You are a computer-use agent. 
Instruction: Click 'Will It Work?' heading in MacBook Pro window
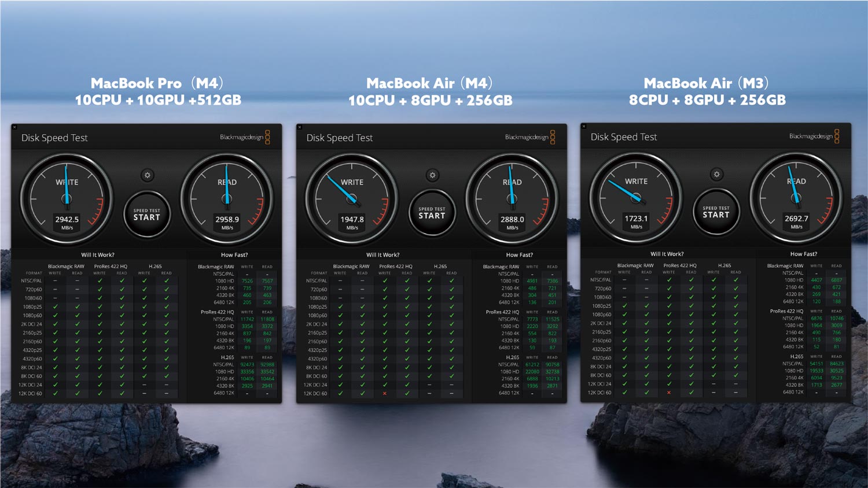tap(98, 255)
